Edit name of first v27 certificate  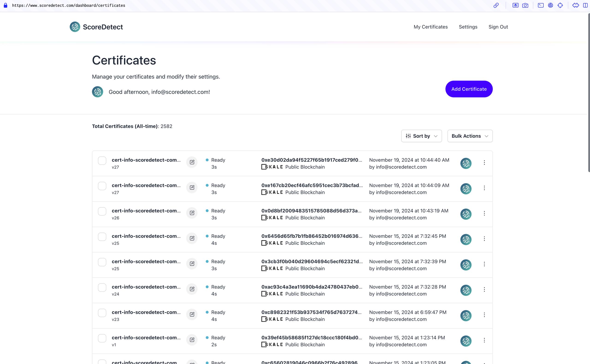[x=192, y=162]
